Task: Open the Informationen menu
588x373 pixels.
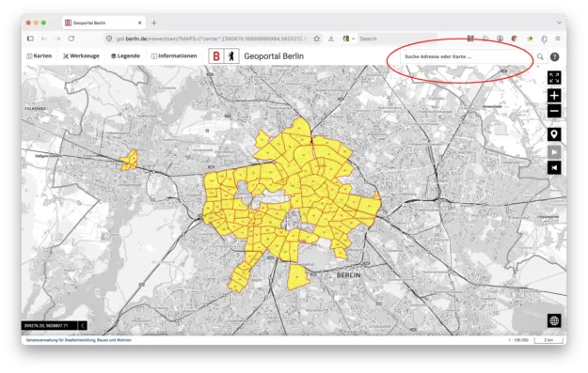Action: 174,55
